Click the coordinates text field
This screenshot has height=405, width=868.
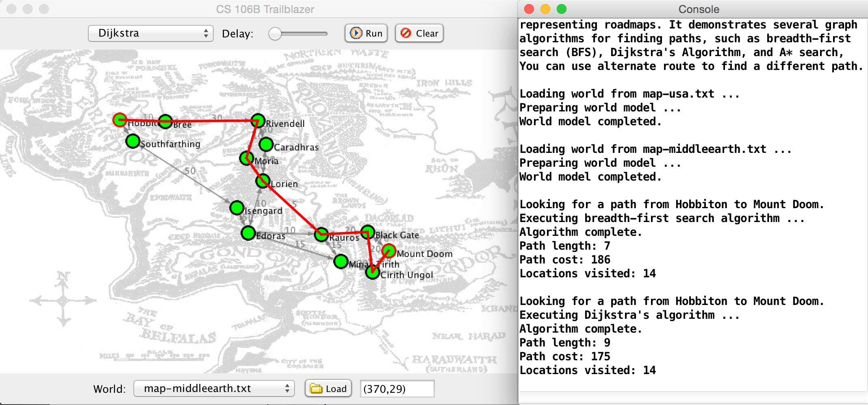tap(397, 389)
